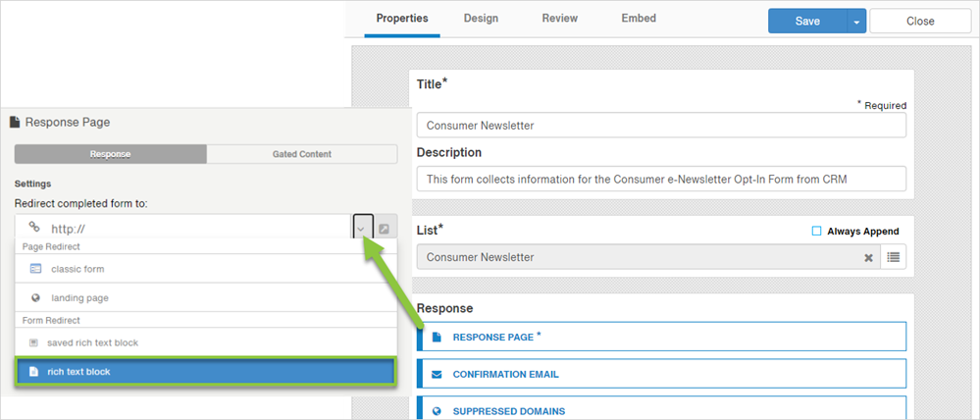Remove Consumer Newsletter list with the x icon

coord(868,257)
